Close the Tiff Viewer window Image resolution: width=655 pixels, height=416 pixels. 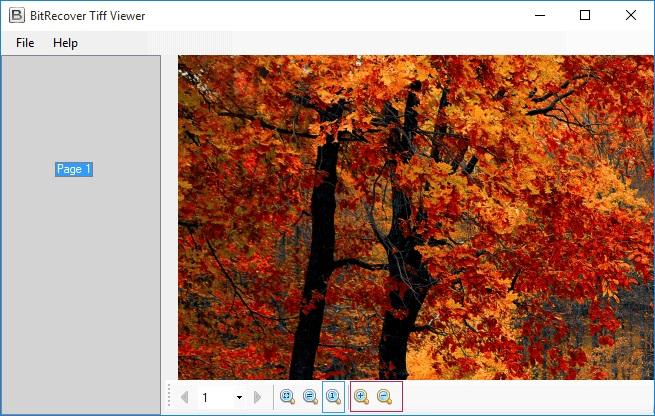coord(631,15)
